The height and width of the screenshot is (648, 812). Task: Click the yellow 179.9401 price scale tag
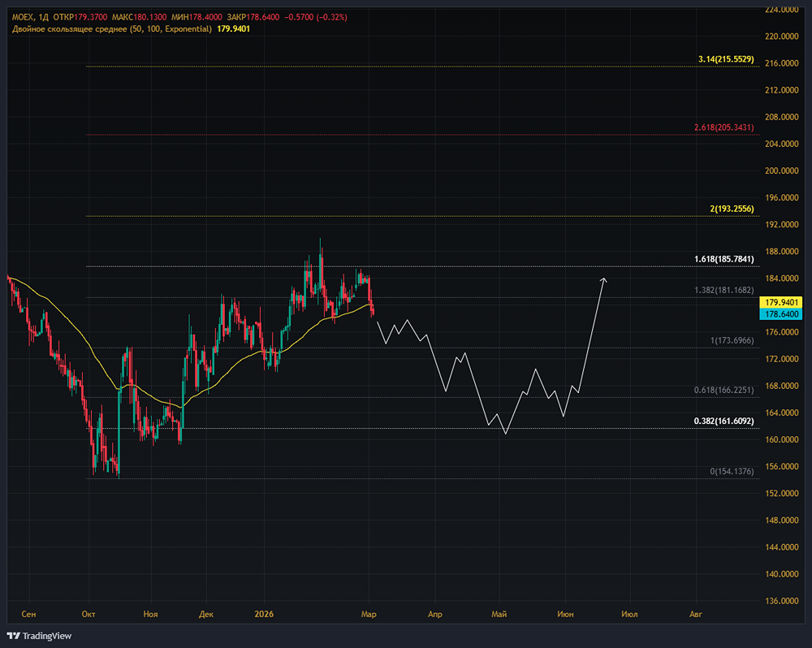(781, 302)
